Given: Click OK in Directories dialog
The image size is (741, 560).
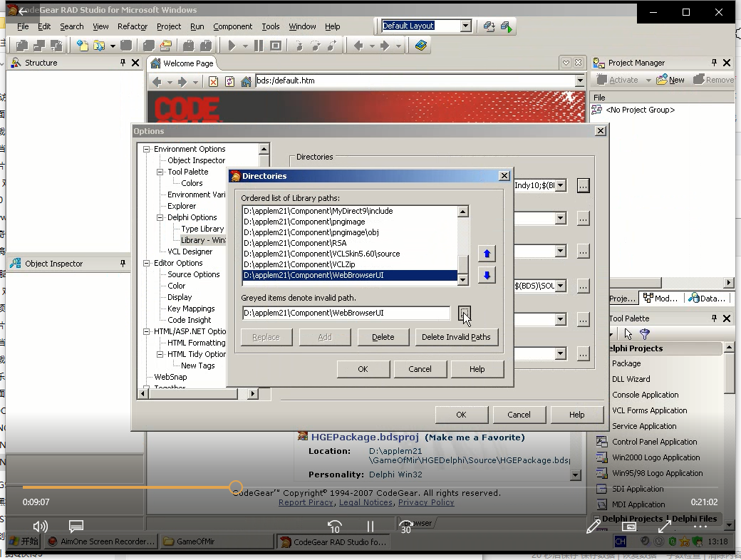Looking at the screenshot, I should click(363, 369).
